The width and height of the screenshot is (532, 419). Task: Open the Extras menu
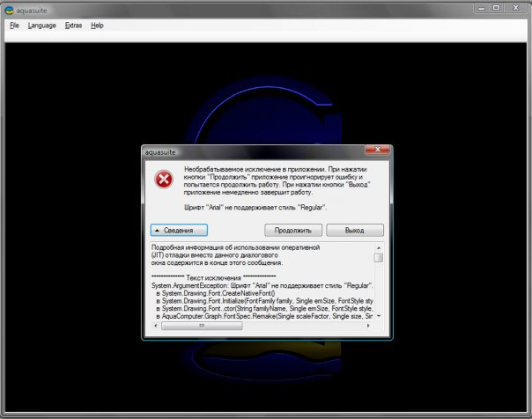tap(73, 26)
